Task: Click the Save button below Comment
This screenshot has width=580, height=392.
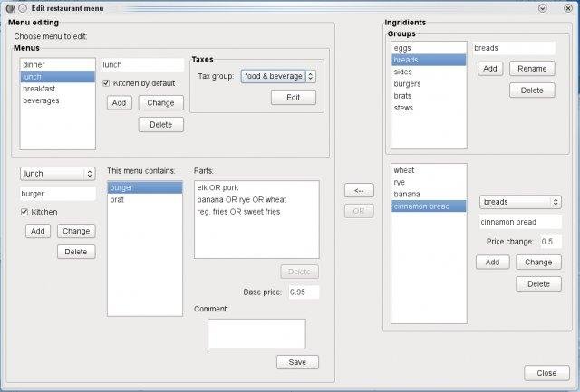Action: [x=297, y=362]
